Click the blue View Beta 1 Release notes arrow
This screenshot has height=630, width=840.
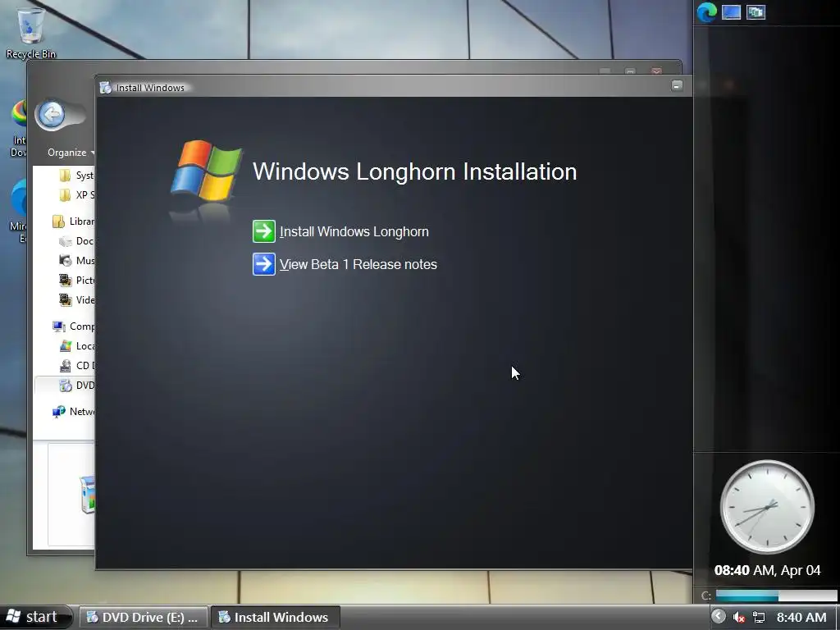pyautogui.click(x=264, y=264)
